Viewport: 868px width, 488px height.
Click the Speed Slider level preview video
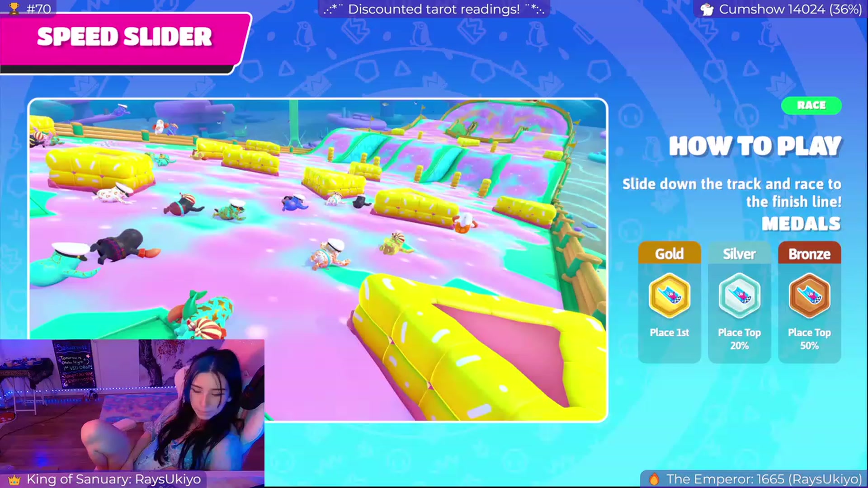point(318,260)
